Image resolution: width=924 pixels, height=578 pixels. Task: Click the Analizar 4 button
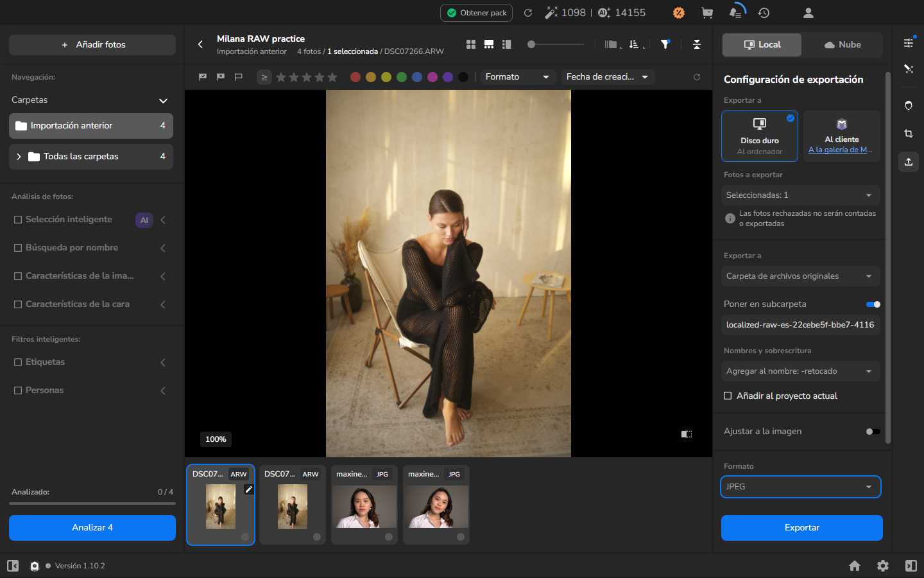92,528
